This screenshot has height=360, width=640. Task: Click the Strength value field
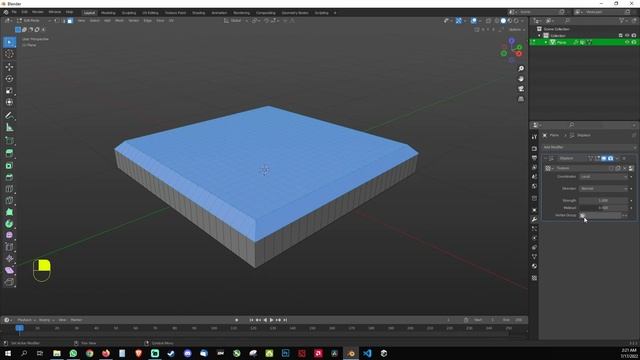pos(604,200)
